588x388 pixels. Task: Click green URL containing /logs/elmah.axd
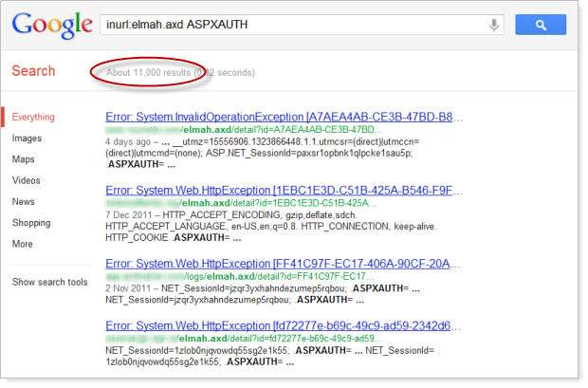[240, 277]
